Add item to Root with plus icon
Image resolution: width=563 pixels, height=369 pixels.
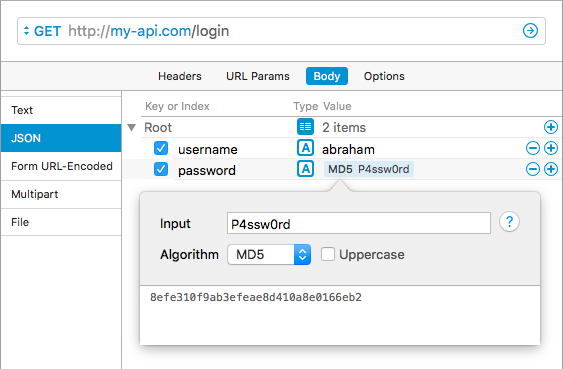tap(551, 127)
